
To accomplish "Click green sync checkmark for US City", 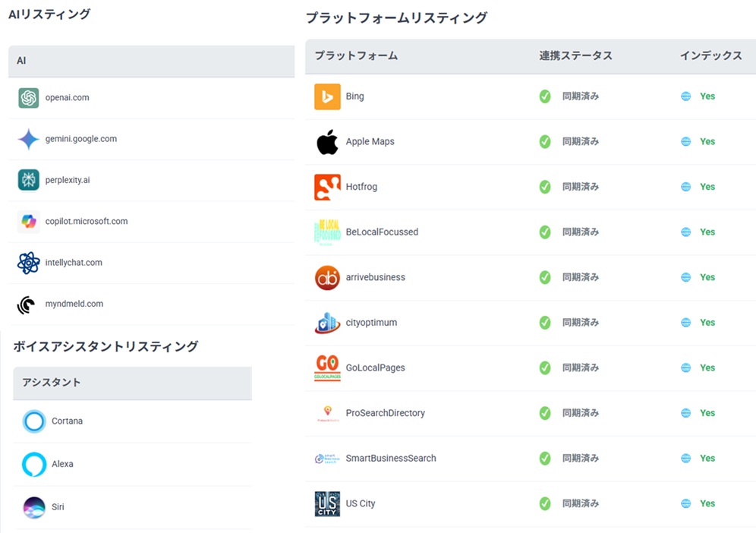I will point(545,503).
